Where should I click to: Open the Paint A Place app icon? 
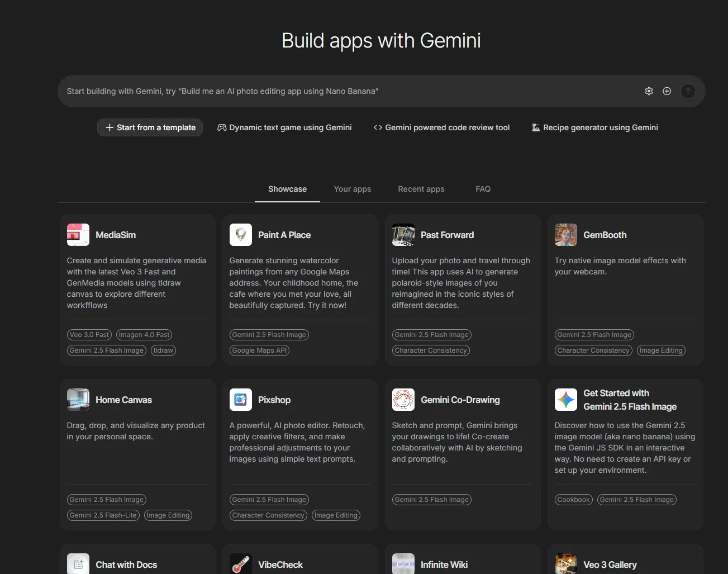coord(241,235)
